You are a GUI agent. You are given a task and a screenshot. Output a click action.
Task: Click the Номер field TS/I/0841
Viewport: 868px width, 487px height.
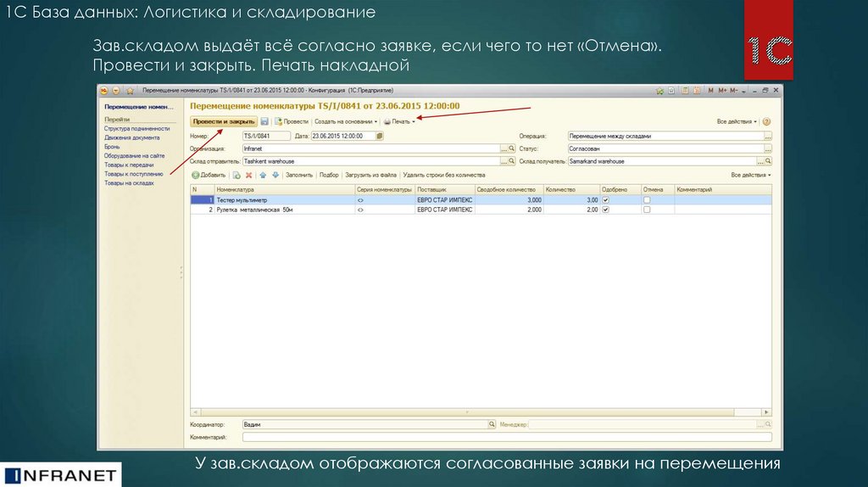(266, 136)
